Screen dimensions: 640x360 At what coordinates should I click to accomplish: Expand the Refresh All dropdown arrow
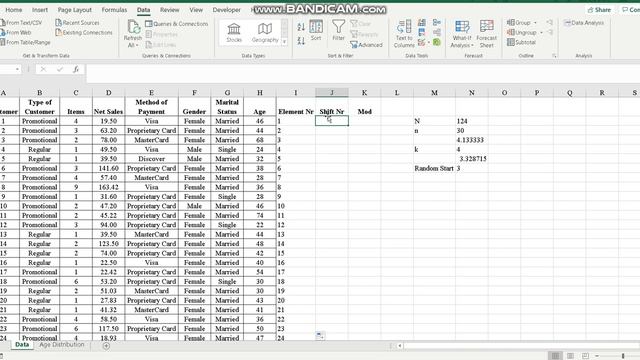tap(137, 46)
